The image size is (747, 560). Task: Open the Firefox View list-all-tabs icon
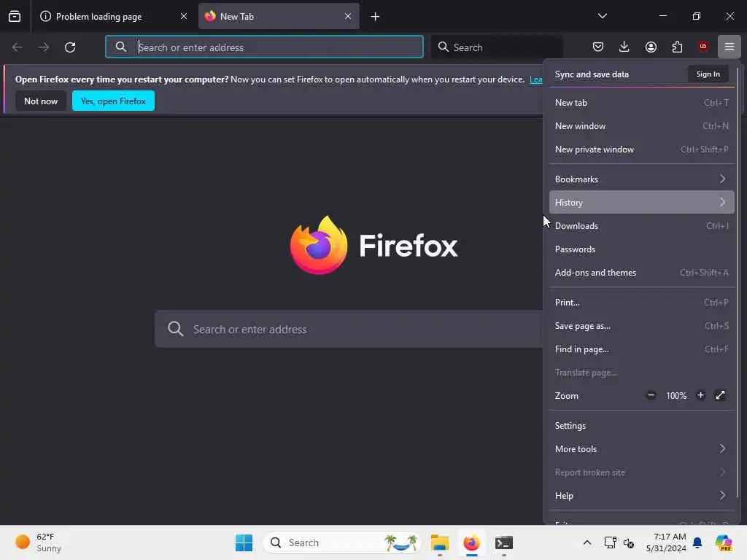click(x=15, y=16)
